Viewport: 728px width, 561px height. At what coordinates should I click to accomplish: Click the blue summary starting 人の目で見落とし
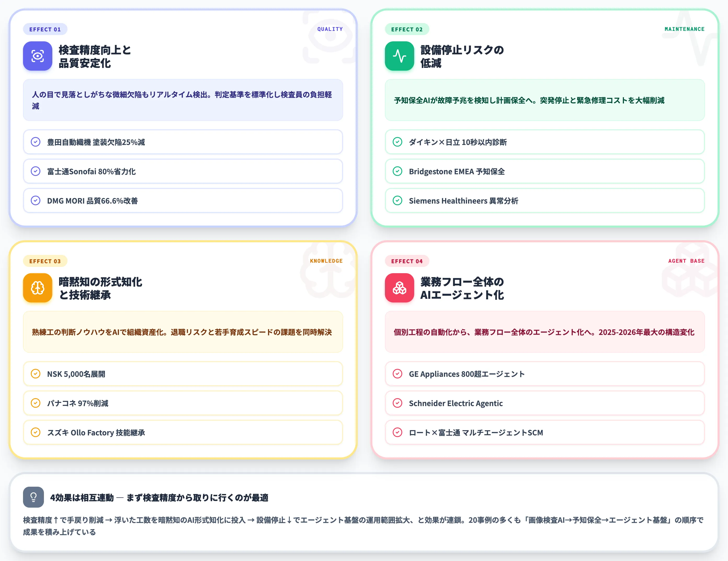point(183,100)
